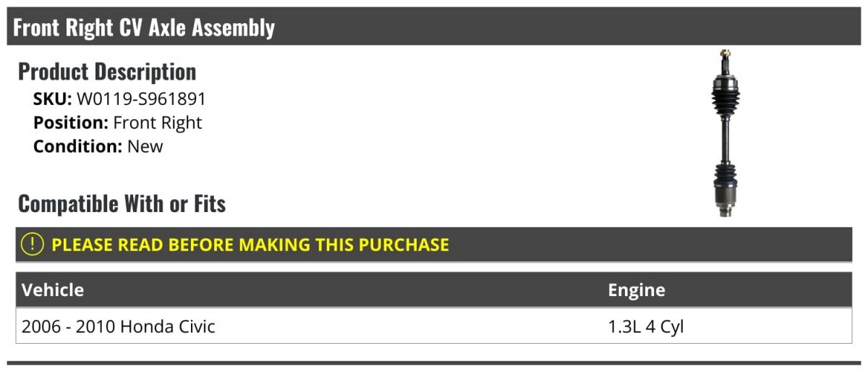868x372 pixels.
Task: Select the 'Front Right CV Axle Assembly' title bar
Action: (x=434, y=27)
